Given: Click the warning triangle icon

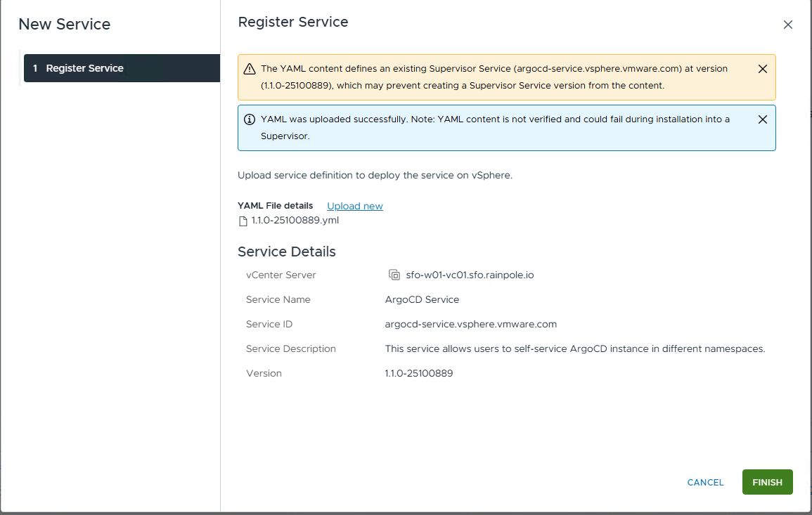Looking at the screenshot, I should (x=249, y=70).
